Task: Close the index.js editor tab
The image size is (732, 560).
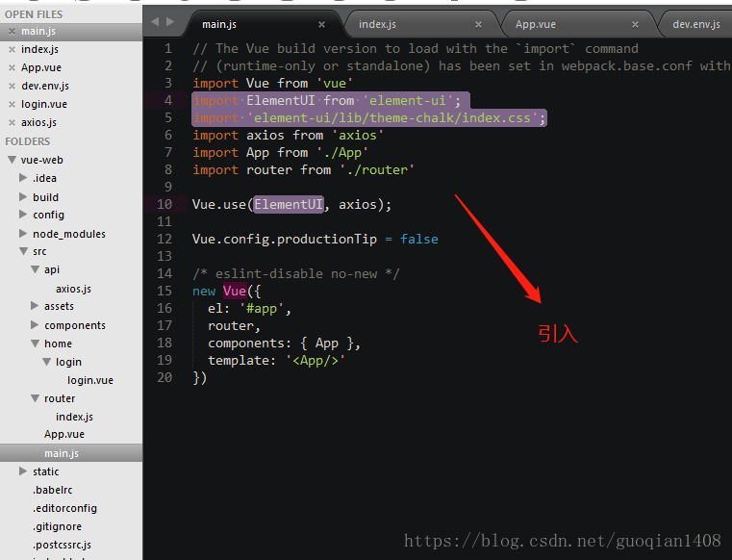Action: [x=478, y=24]
